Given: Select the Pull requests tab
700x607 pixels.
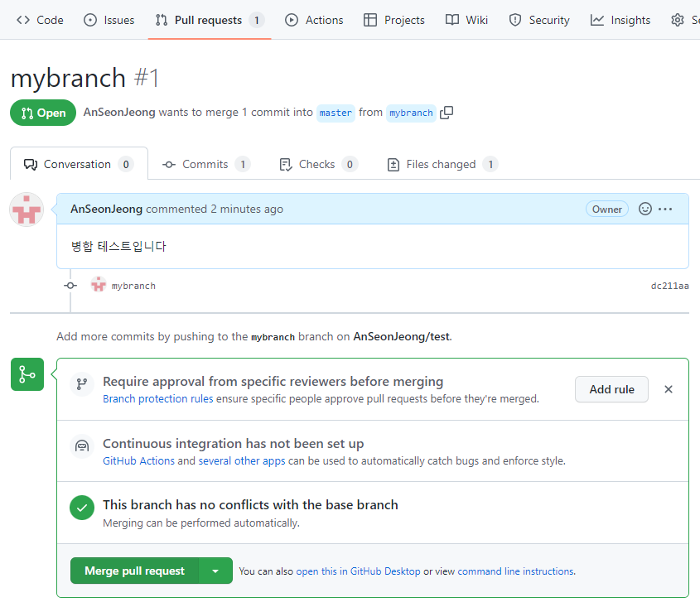Looking at the screenshot, I should [x=210, y=20].
